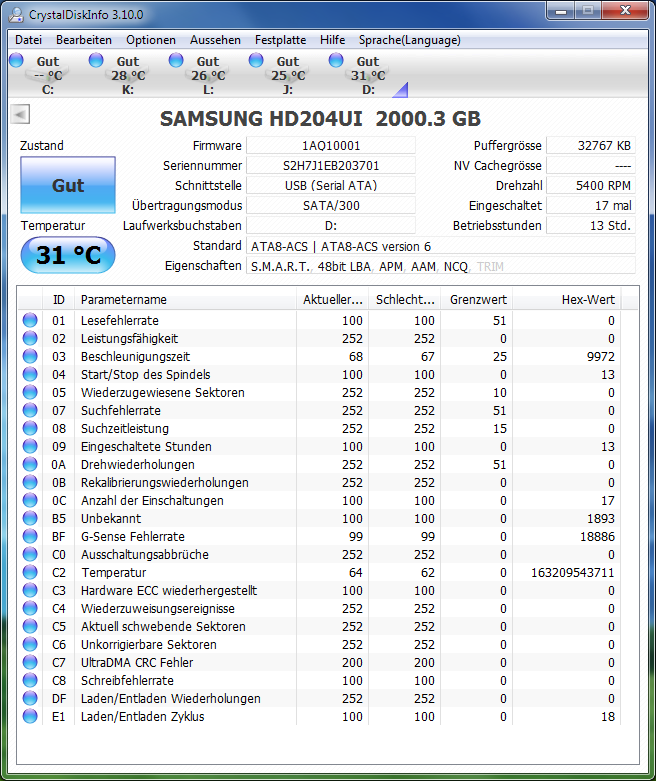This screenshot has height=781, width=656.
Task: Click the ATA8-ACS Standard field
Action: [x=441, y=246]
